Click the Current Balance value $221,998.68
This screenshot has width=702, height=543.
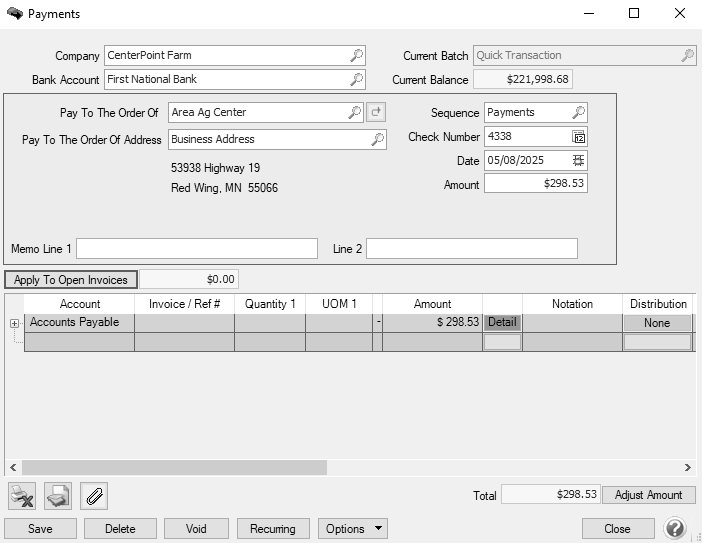pos(523,80)
